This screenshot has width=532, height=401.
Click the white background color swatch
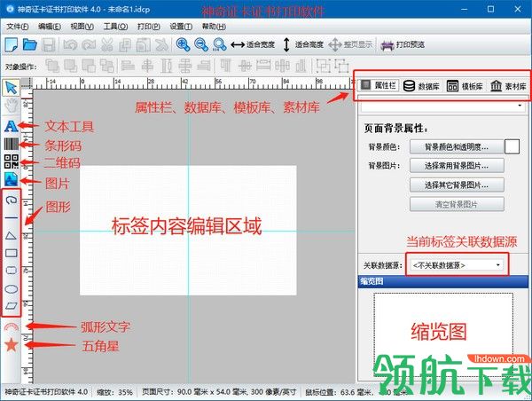tap(512, 146)
